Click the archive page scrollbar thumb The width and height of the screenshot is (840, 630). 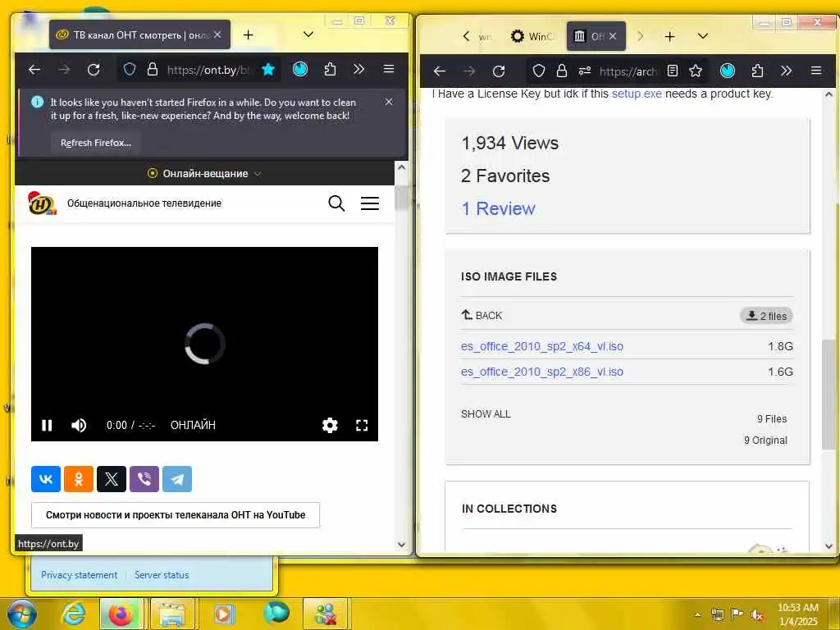(x=829, y=394)
